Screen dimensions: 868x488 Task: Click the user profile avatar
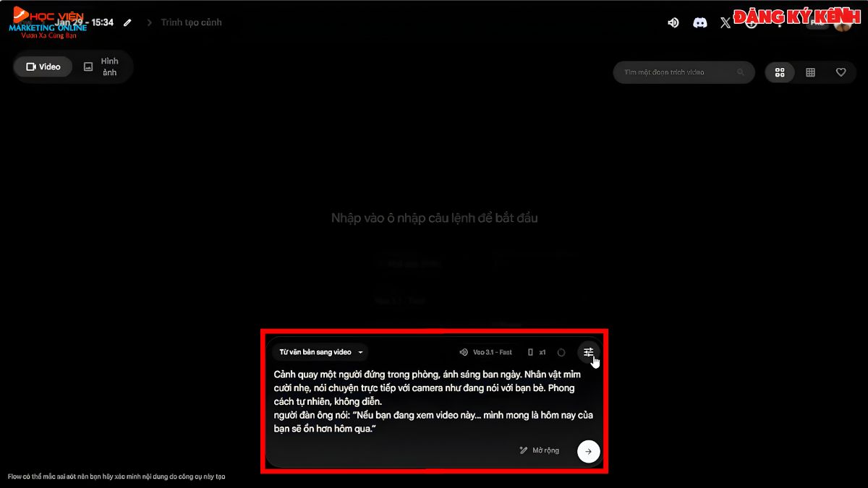point(843,22)
